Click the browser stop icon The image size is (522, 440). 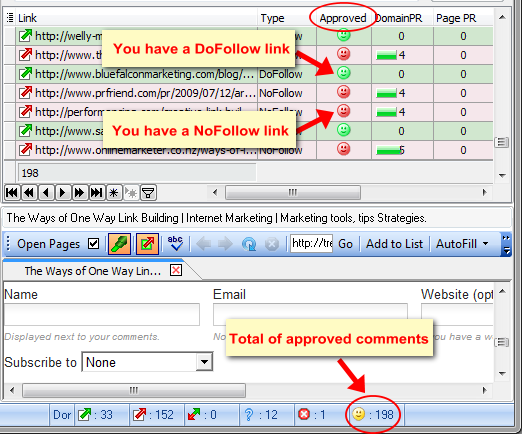[x=272, y=244]
